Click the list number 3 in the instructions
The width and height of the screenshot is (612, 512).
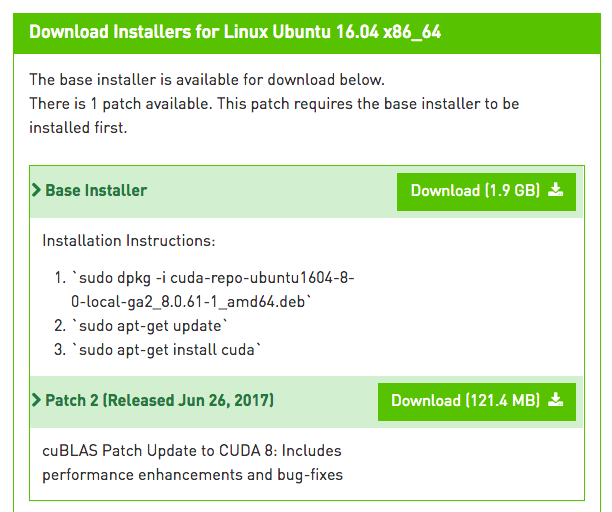[60, 350]
